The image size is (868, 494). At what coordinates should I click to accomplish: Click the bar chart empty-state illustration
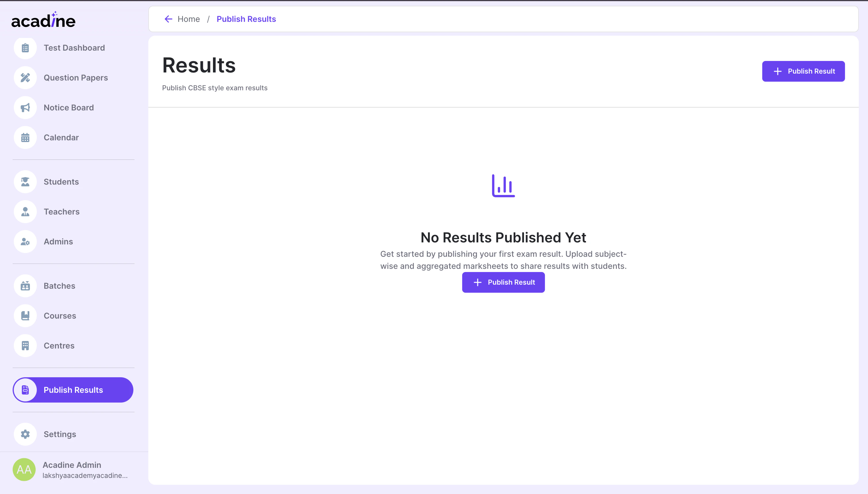[x=503, y=185]
